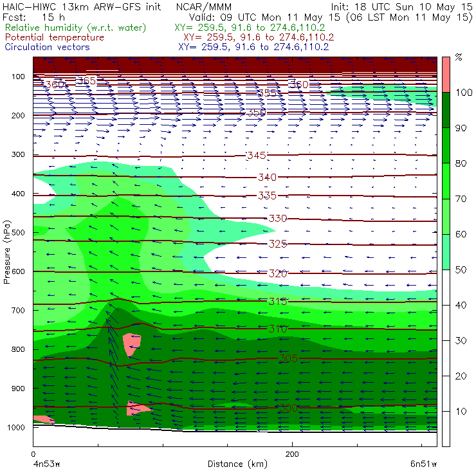
Task: Click the '355' contour label
Action: click(x=268, y=93)
